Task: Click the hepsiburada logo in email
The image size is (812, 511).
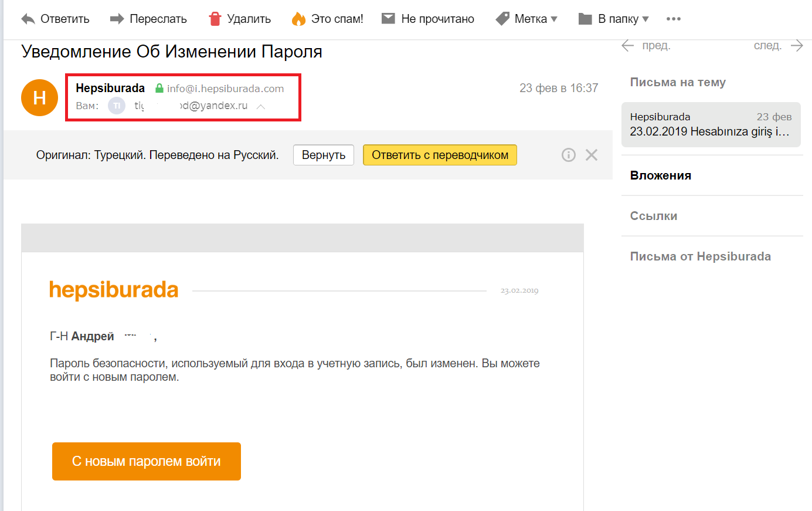Action: (x=114, y=290)
